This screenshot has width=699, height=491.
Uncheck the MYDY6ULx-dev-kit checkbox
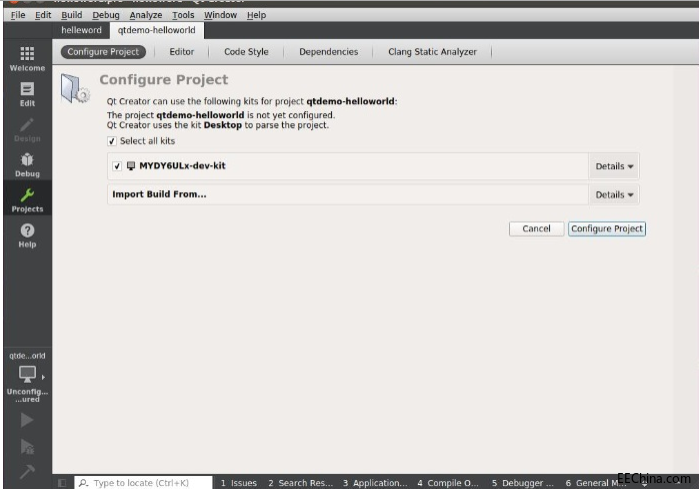point(117,166)
